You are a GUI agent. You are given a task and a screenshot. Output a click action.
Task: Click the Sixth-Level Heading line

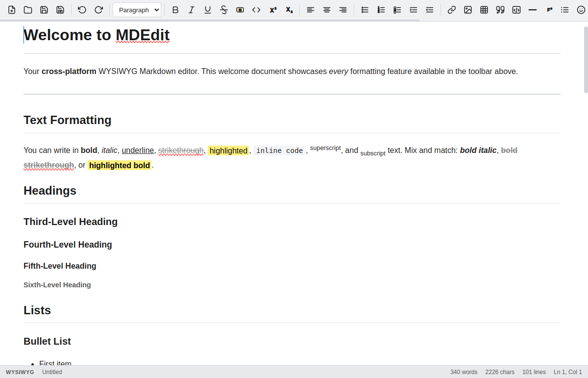[57, 285]
